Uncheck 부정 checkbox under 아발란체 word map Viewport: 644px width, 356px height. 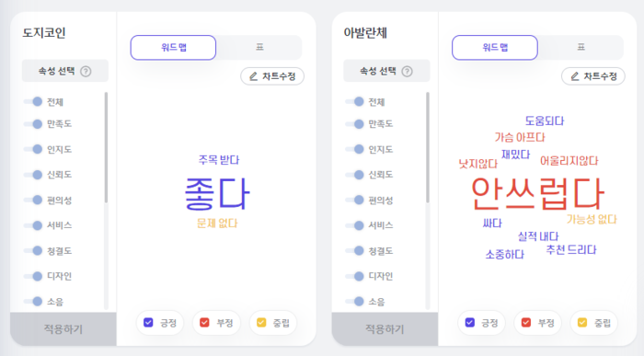point(525,323)
